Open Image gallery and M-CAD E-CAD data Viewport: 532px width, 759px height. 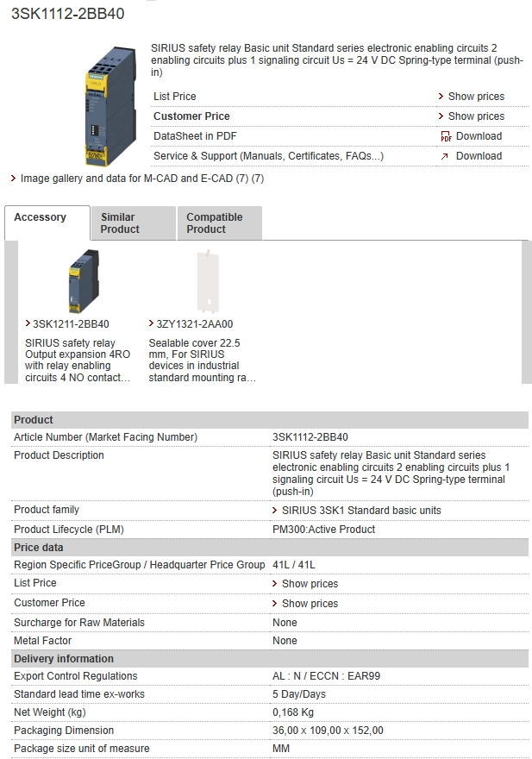[x=141, y=179]
